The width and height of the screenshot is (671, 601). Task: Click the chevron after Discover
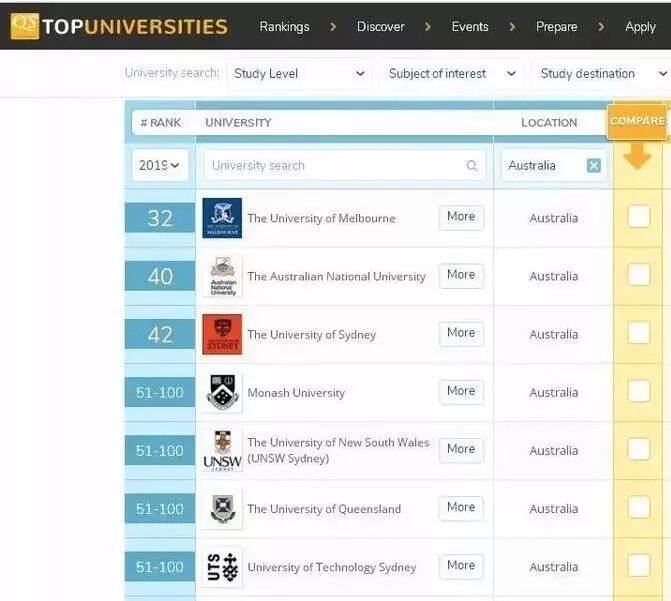428,27
